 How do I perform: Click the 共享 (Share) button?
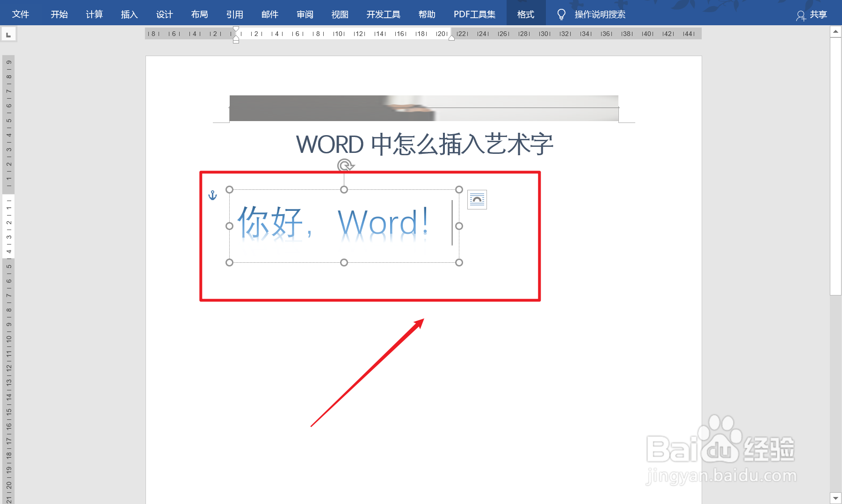(816, 14)
